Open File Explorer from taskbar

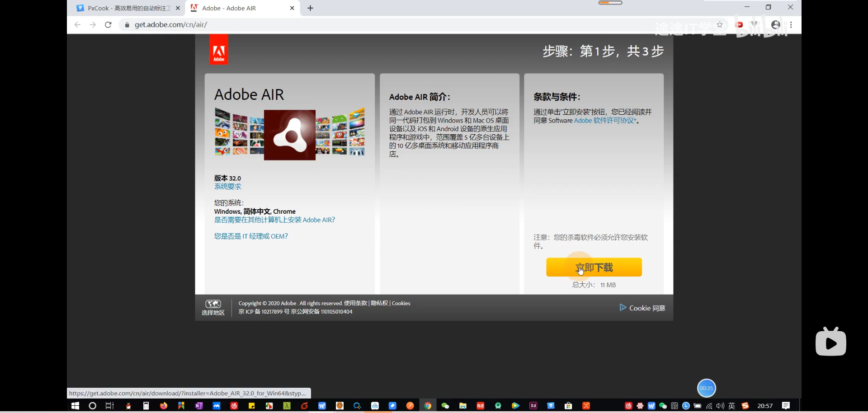pyautogui.click(x=463, y=406)
